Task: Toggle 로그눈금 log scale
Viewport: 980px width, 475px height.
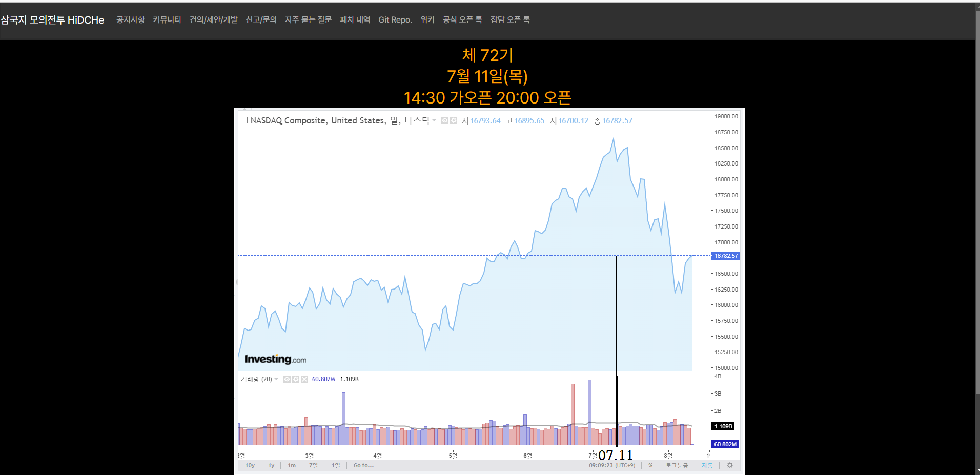Action: [x=677, y=465]
